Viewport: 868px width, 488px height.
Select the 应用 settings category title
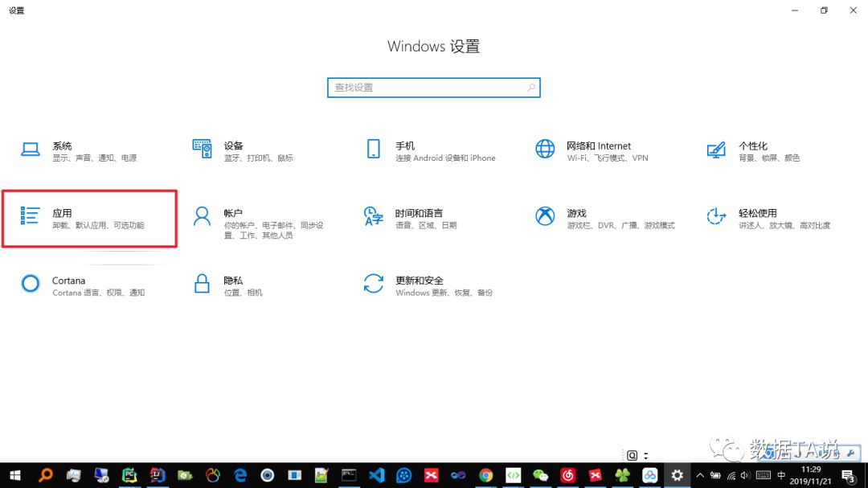62,213
